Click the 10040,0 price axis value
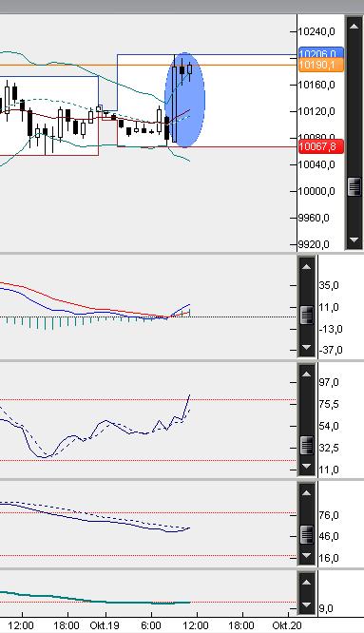Image resolution: width=364 pixels, height=633 pixels. tap(316, 164)
